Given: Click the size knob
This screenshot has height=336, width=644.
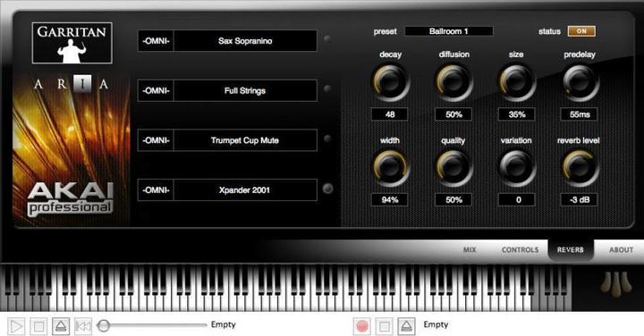Looking at the screenshot, I should point(517,82).
